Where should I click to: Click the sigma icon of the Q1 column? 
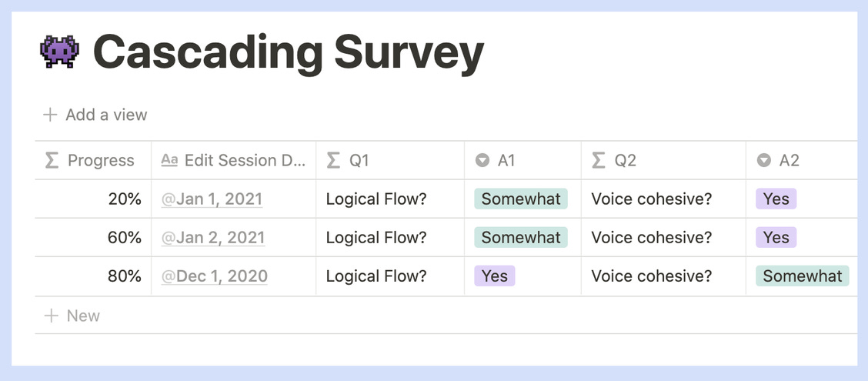click(332, 161)
